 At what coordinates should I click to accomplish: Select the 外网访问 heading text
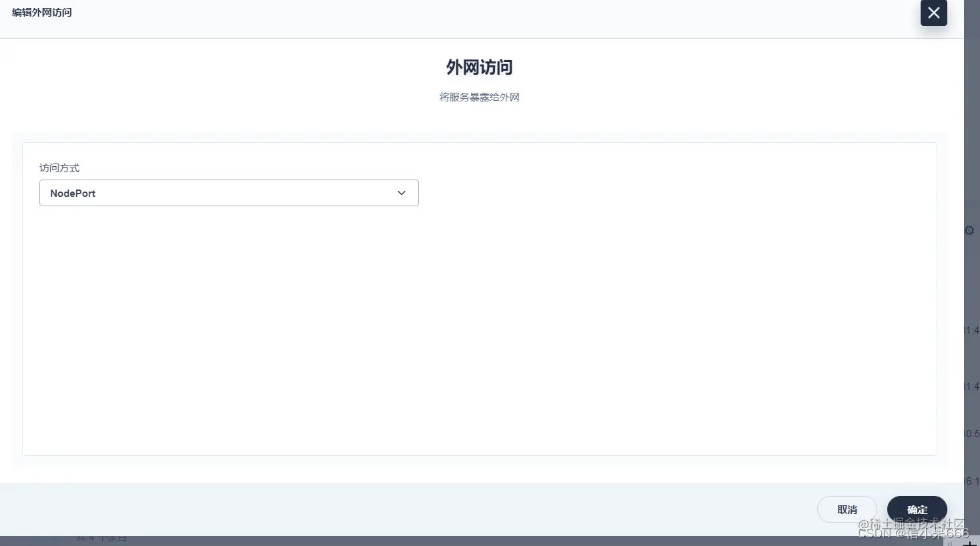(x=479, y=67)
